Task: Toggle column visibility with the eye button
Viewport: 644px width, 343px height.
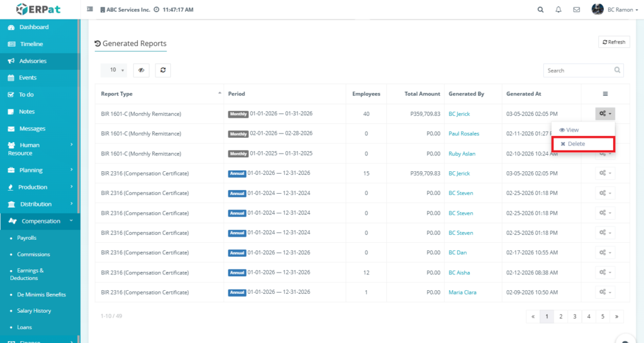Action: pos(142,70)
